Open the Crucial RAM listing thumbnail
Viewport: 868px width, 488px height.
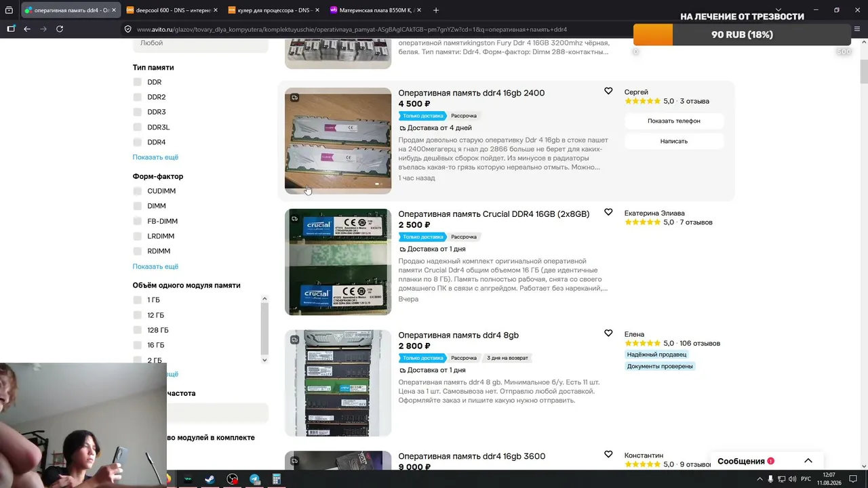point(338,262)
